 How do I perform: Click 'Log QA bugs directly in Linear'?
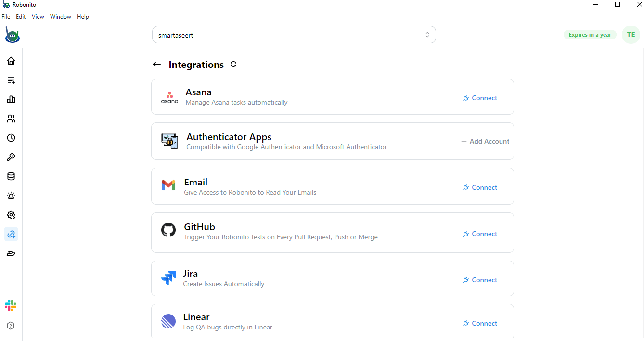[x=228, y=327]
